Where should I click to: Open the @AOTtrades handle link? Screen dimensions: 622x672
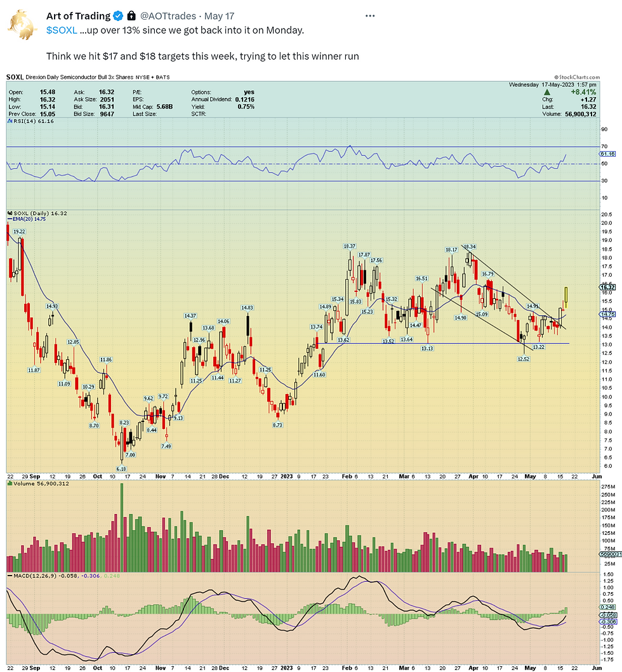pos(168,16)
